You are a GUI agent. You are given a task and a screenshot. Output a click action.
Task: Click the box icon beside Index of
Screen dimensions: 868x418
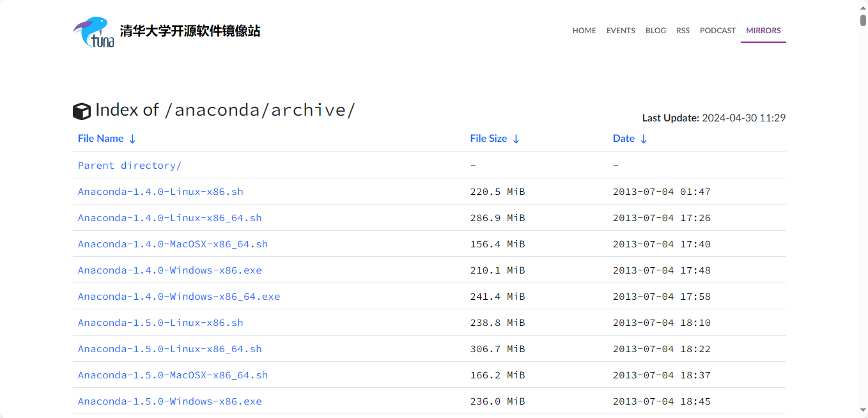[82, 111]
